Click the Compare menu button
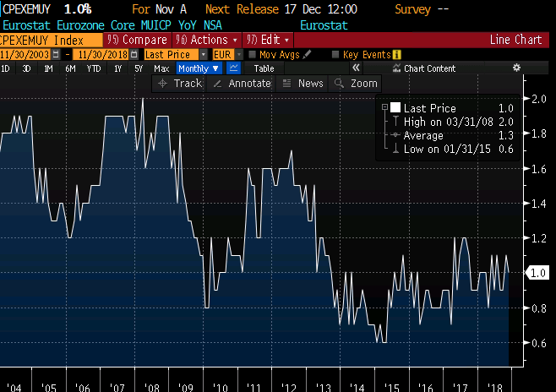The width and height of the screenshot is (556, 392). coord(138,40)
